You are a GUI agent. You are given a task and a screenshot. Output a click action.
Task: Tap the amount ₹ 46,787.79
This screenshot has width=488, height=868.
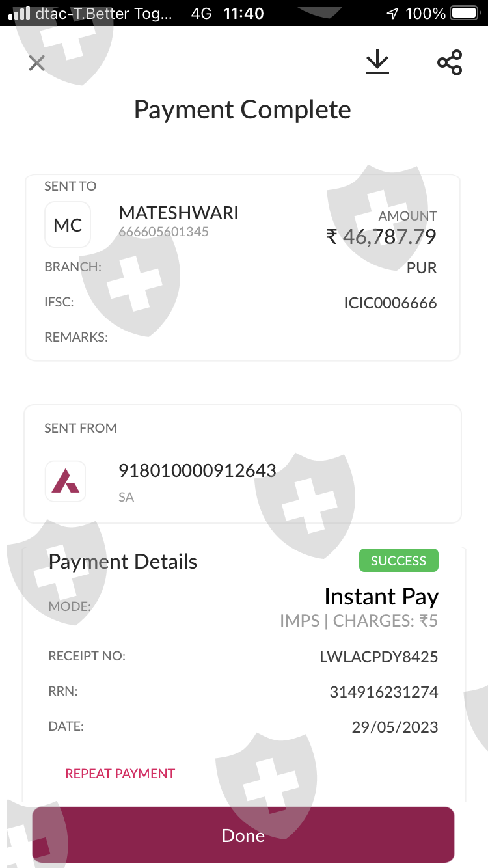(381, 237)
